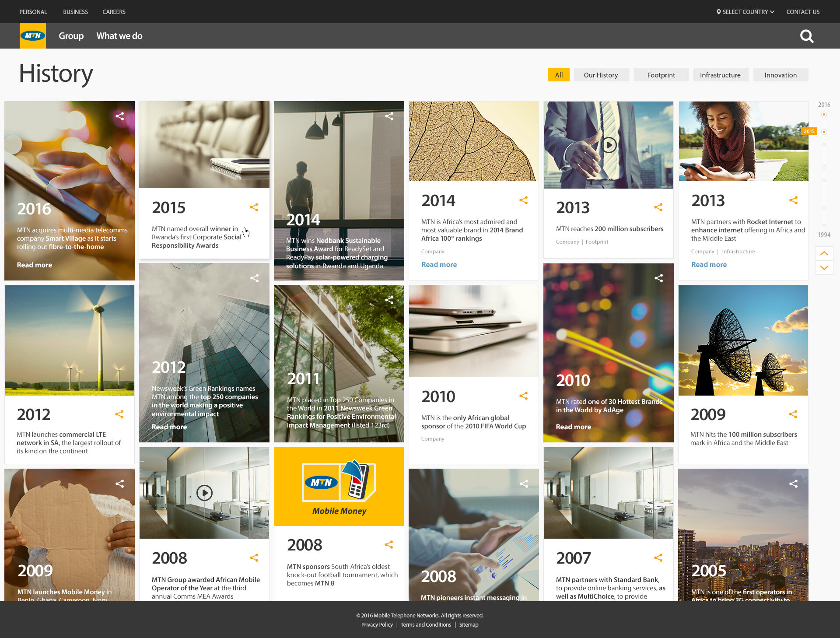Share the 2016 Smart Village card
The width and height of the screenshot is (840, 638).
[119, 116]
